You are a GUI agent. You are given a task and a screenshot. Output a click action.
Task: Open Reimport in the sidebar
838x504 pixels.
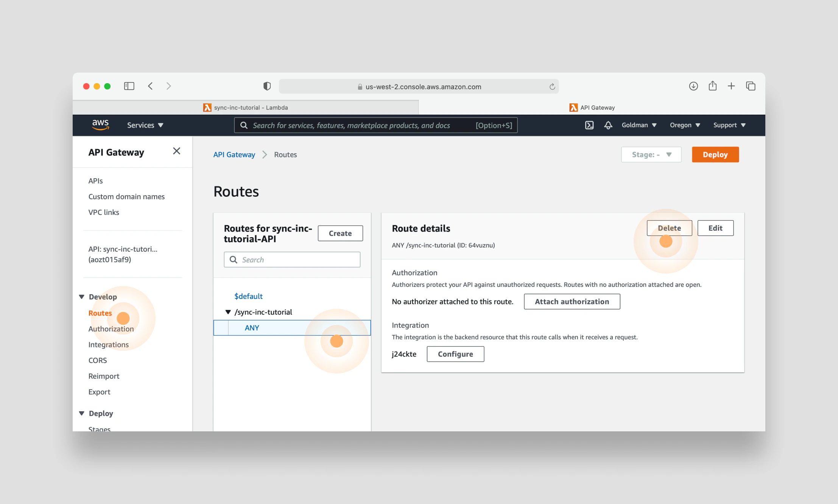[x=104, y=376]
